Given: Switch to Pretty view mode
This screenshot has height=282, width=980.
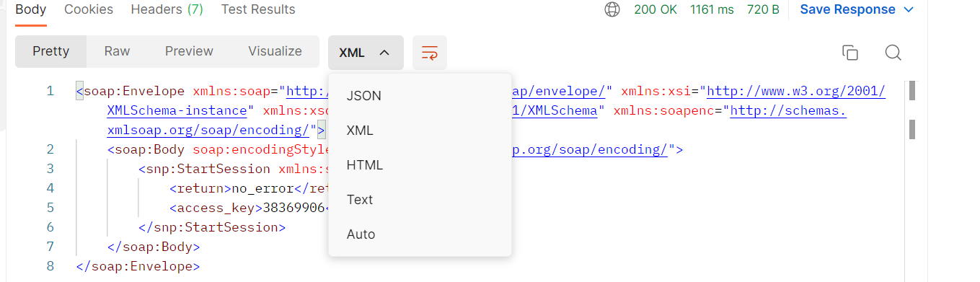Looking at the screenshot, I should 51,51.
